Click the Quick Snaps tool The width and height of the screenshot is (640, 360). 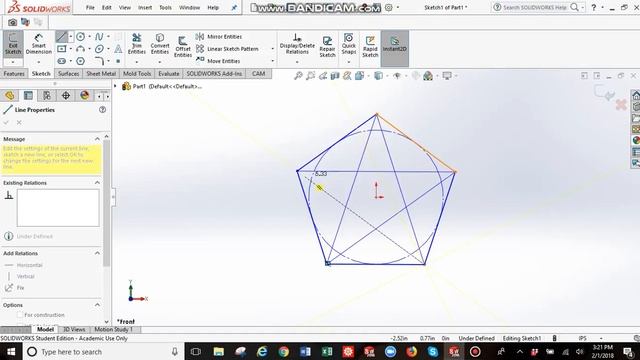(349, 44)
